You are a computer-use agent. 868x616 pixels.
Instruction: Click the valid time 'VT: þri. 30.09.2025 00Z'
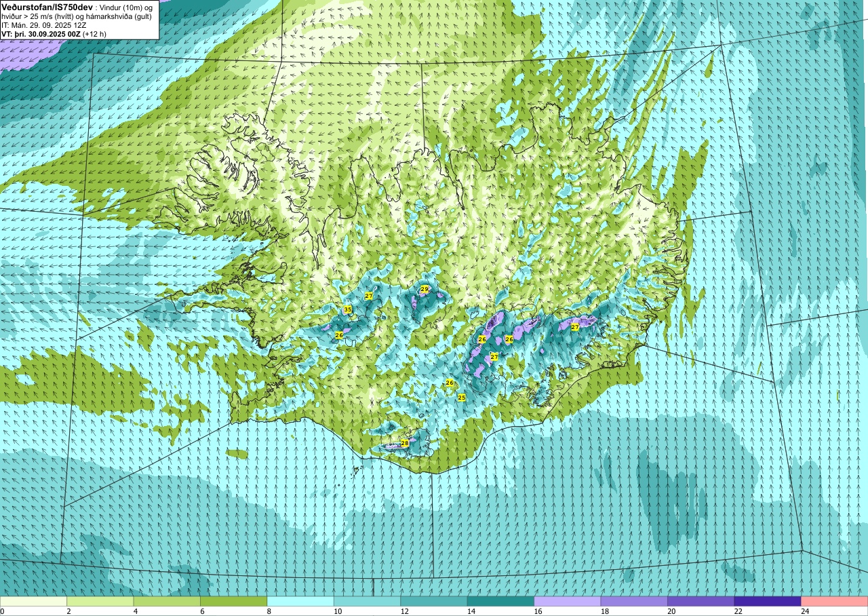[41, 33]
